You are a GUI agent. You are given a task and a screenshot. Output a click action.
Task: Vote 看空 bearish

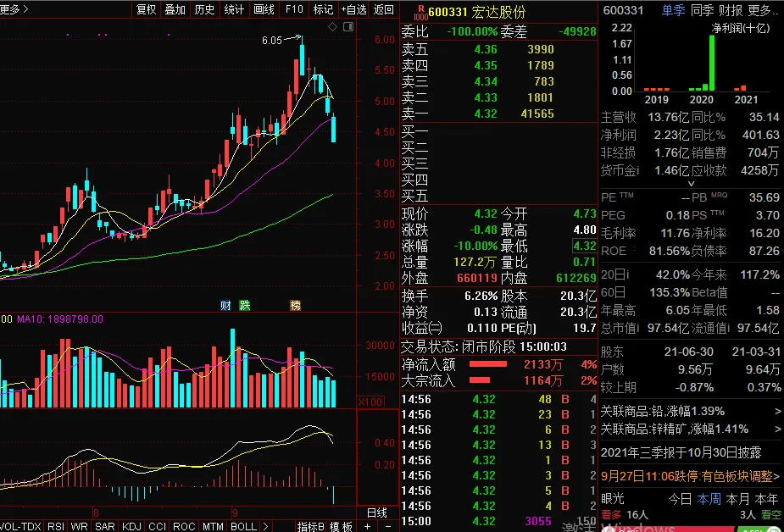click(770, 514)
